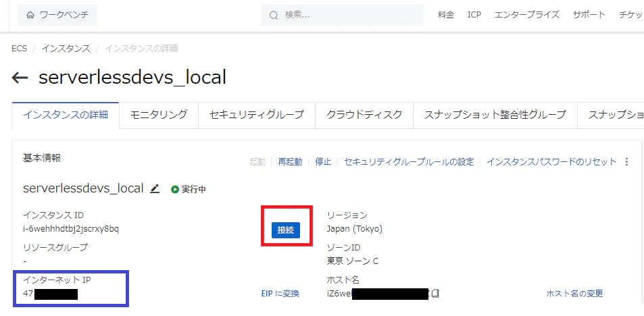The image size is (644, 316).
Task: Open the 料金 menu item
Action: 446,15
